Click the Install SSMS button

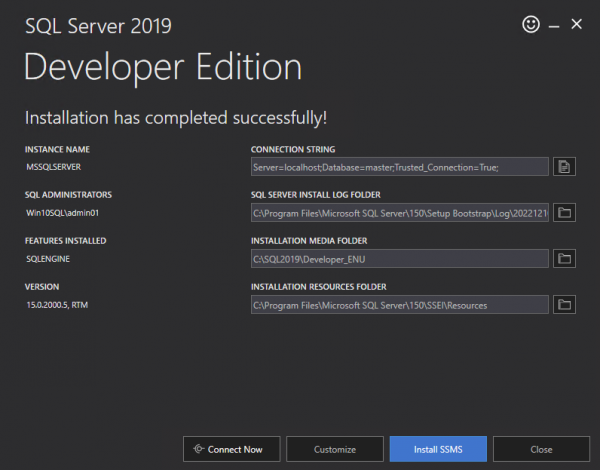[438, 449]
